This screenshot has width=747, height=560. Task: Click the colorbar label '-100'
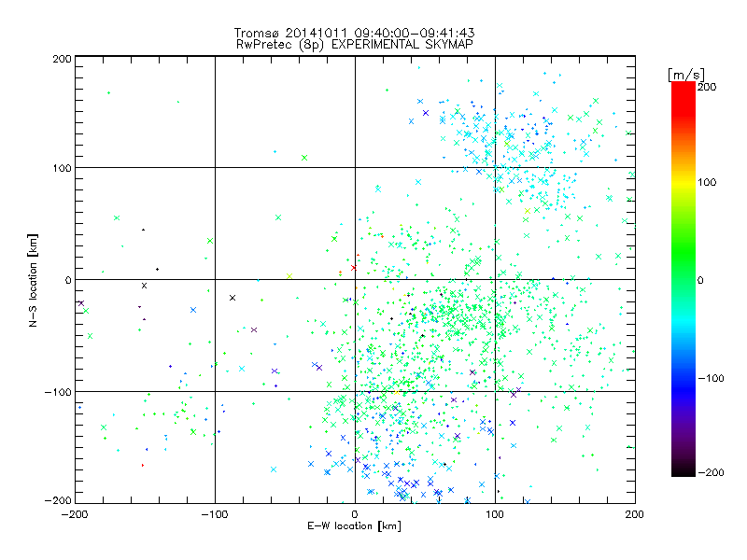click(711, 378)
